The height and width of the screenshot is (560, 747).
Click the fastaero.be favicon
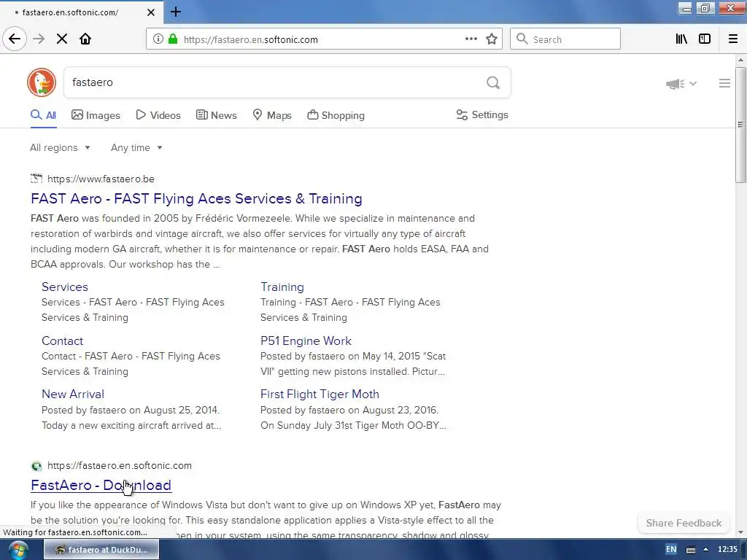click(36, 179)
